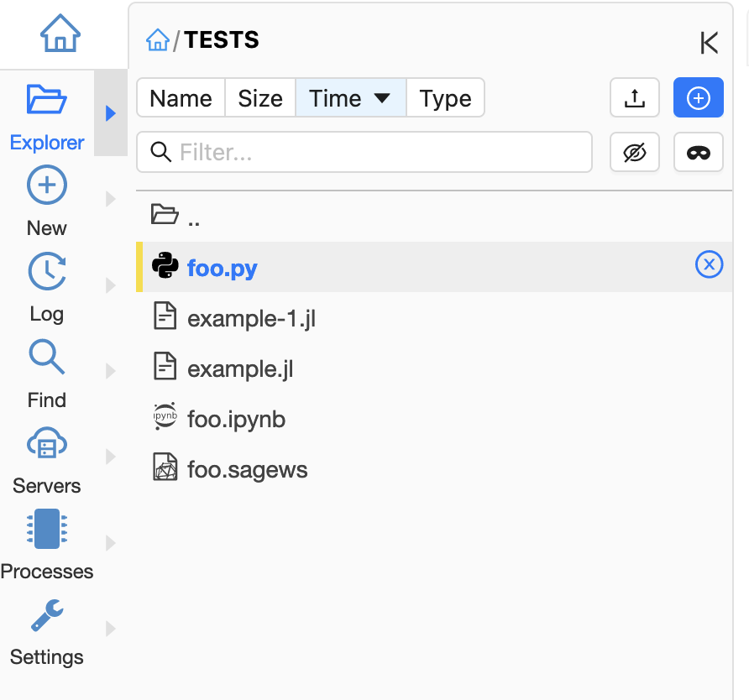This screenshot has width=749, height=700.
Task: Open the New file plus icon in sidebar
Action: coord(47,185)
